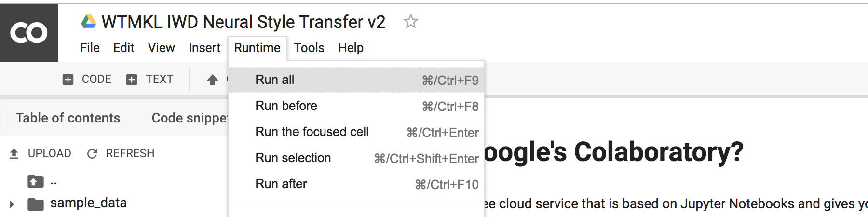Screen dimensions: 868x217
Task: Click the plus icon for TEXT cell
Action: [132, 80]
